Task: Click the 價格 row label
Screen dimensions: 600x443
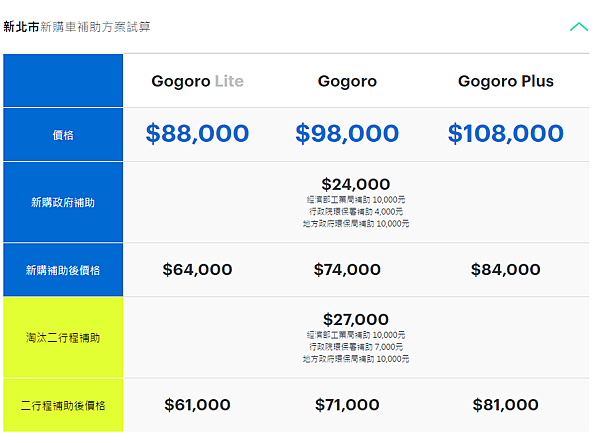Action: coord(63,135)
